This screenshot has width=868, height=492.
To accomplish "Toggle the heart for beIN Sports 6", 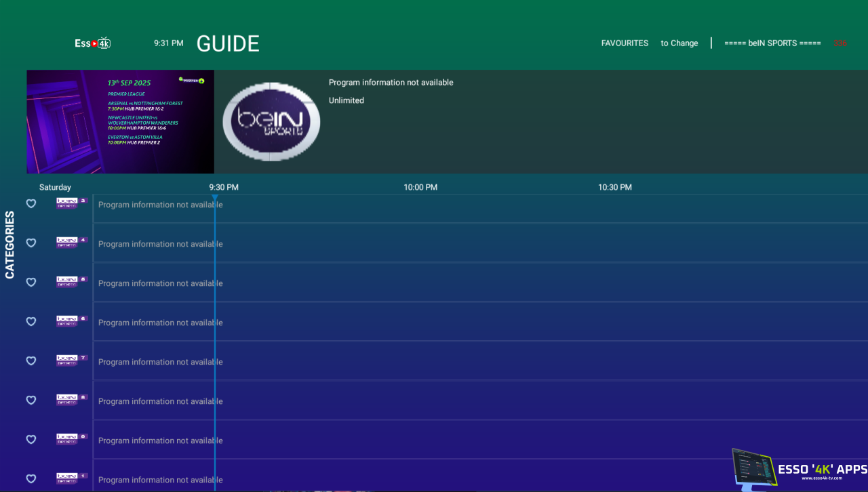I will tap(31, 322).
